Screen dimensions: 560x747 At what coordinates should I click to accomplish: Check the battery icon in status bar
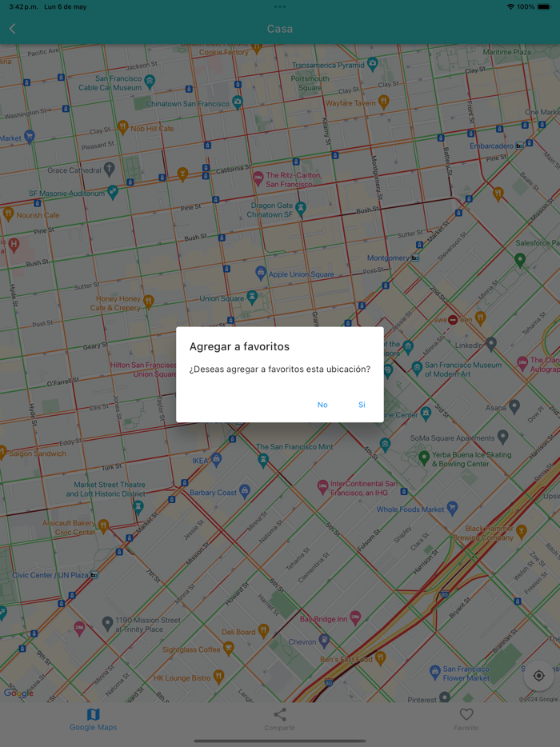tap(544, 6)
